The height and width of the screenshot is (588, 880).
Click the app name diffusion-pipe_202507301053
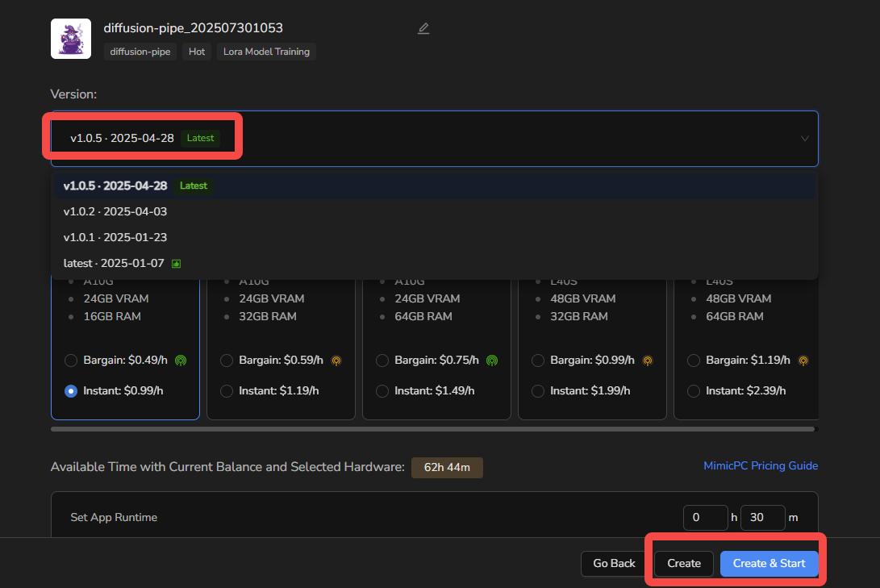pos(193,28)
